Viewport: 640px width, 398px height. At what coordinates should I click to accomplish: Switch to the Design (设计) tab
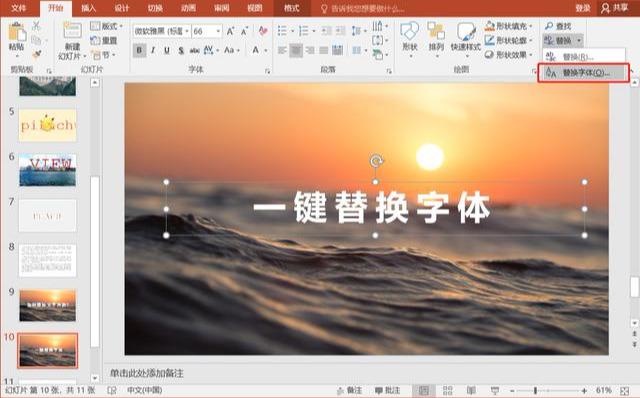tap(122, 8)
